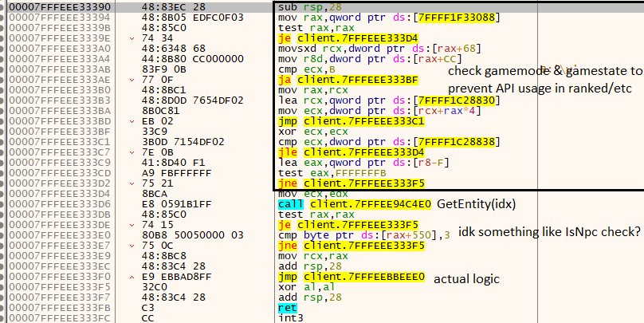Screen dimensions: 644x323
Task: Click 'jmp client.7FFFEEBBEEE0' instruction
Action: (351, 277)
